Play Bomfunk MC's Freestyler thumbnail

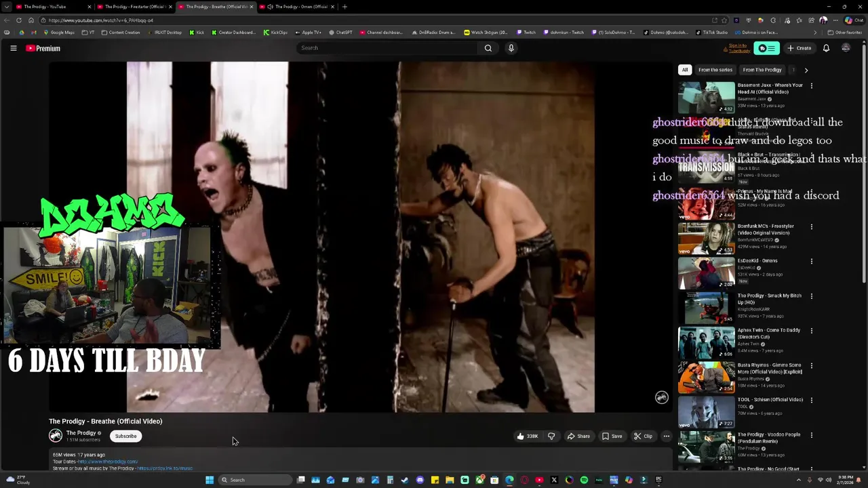(706, 239)
